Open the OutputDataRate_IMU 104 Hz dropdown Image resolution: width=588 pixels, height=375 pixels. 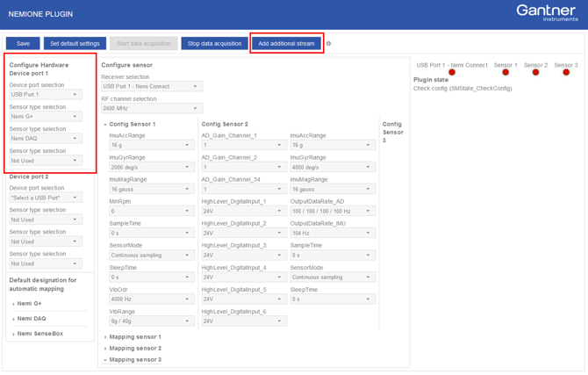[333, 233]
